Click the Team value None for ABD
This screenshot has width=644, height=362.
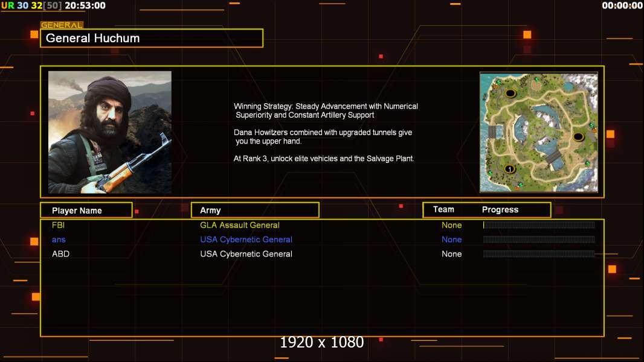click(x=451, y=254)
